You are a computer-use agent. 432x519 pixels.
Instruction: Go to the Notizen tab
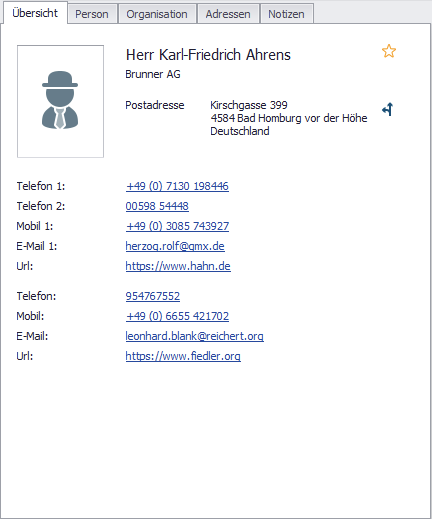[286, 14]
